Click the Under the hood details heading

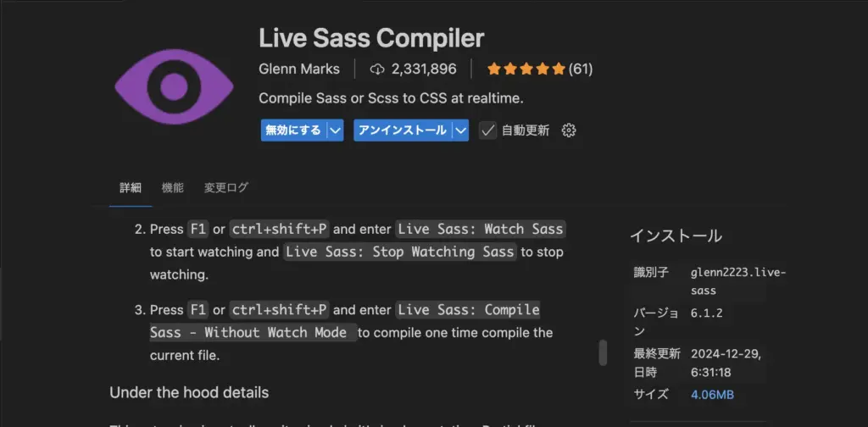189,393
